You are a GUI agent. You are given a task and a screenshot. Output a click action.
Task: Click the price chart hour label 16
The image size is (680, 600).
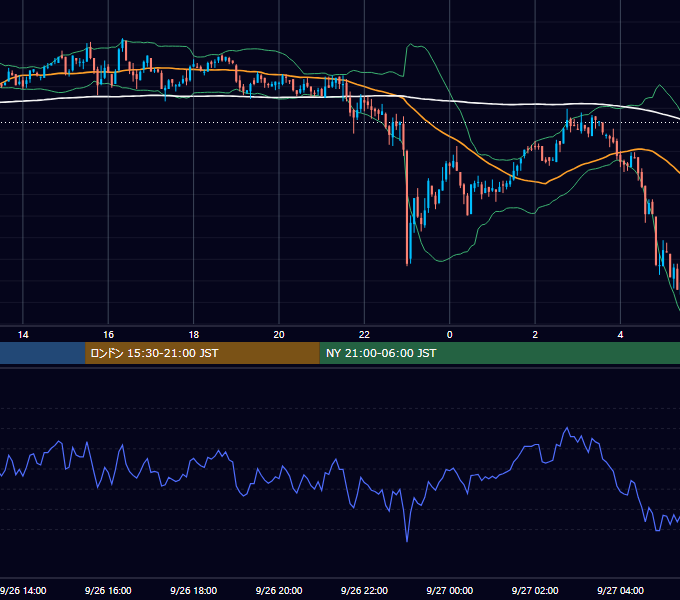(108, 334)
